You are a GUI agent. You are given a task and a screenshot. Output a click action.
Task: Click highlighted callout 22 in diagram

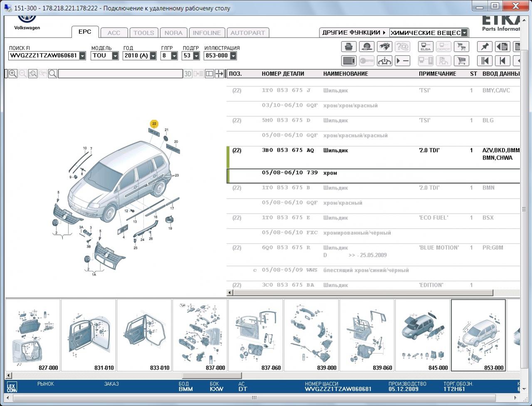[x=154, y=124]
